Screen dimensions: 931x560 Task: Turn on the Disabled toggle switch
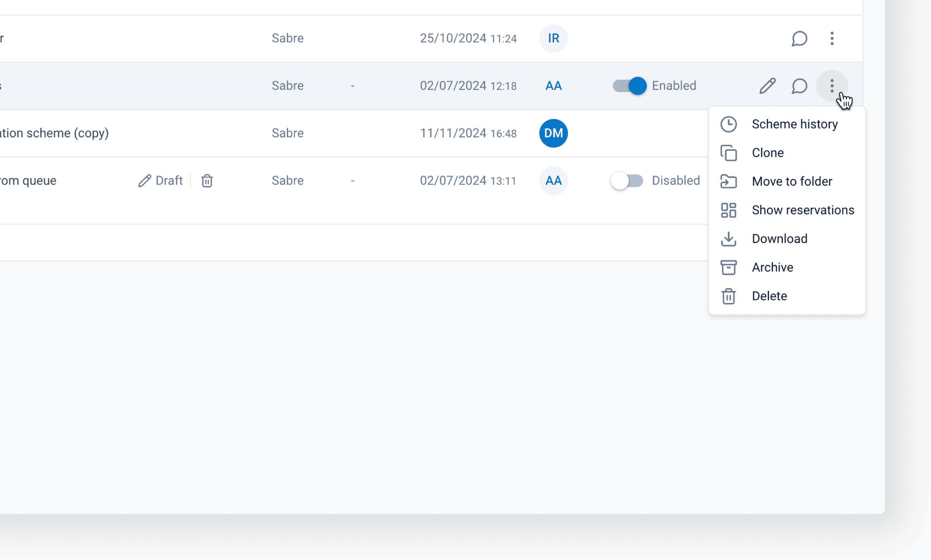click(627, 181)
